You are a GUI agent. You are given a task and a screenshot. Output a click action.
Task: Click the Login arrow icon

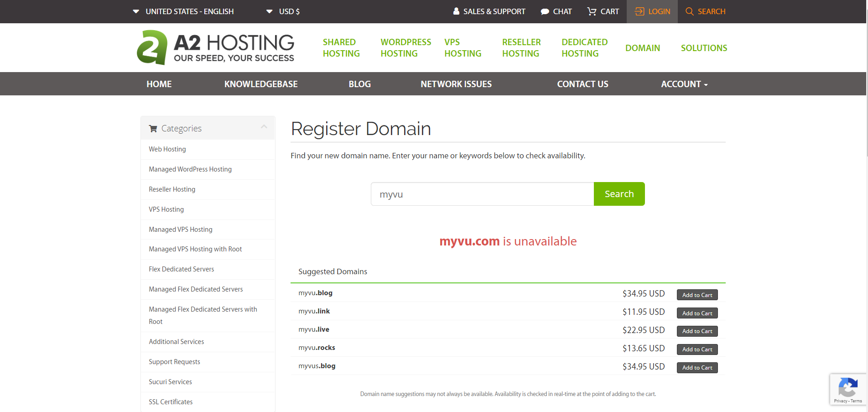tap(639, 11)
